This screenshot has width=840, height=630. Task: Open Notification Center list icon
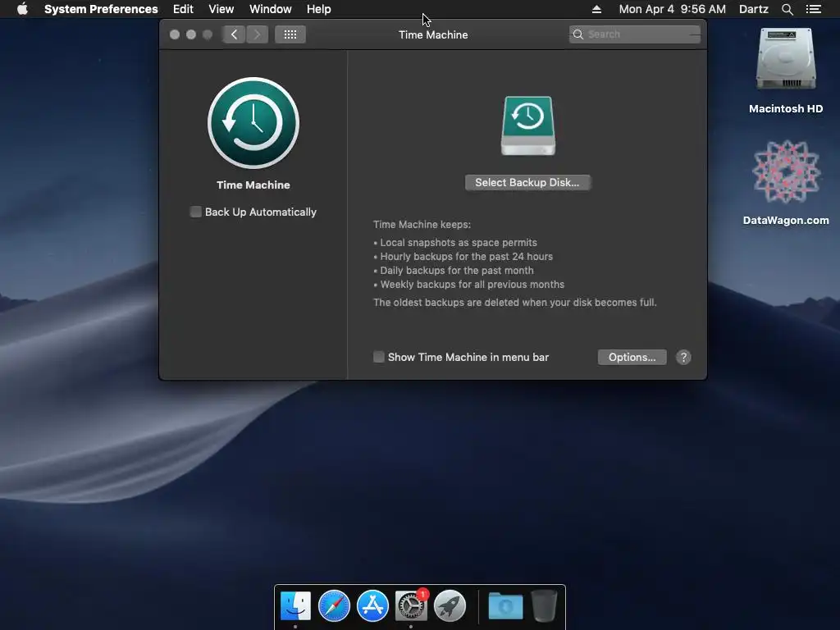[x=813, y=9]
